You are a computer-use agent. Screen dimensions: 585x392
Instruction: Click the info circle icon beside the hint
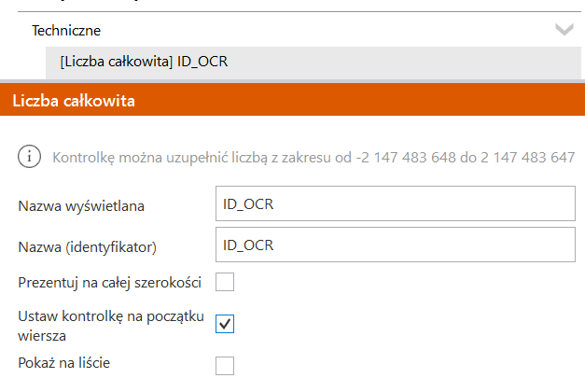point(30,157)
